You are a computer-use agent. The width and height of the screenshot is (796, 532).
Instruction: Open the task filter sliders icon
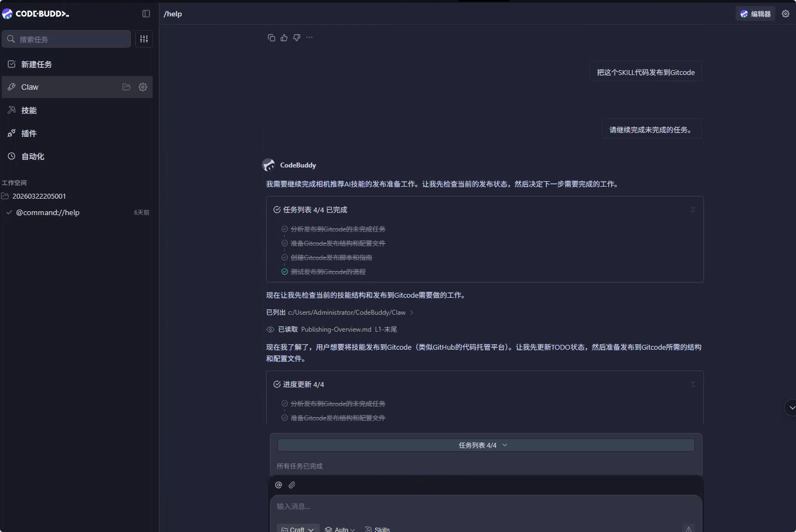[144, 39]
